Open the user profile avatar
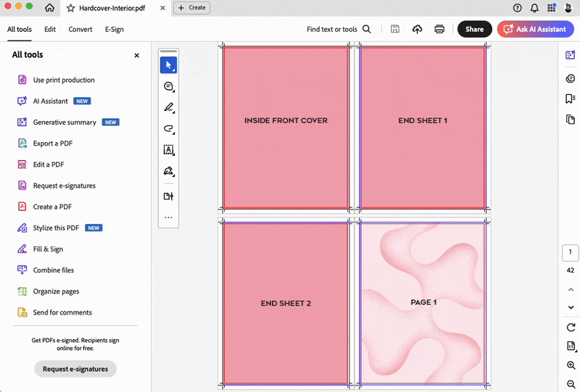This screenshot has width=580, height=392. click(x=568, y=8)
